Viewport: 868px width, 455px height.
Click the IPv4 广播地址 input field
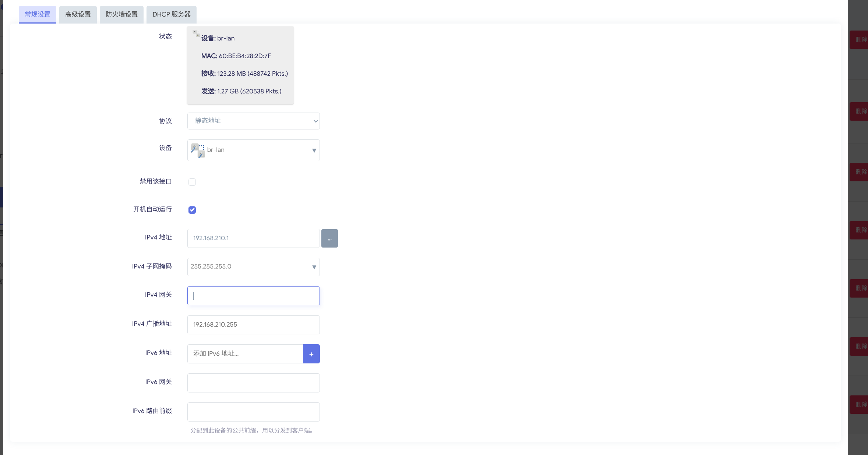pyautogui.click(x=253, y=325)
